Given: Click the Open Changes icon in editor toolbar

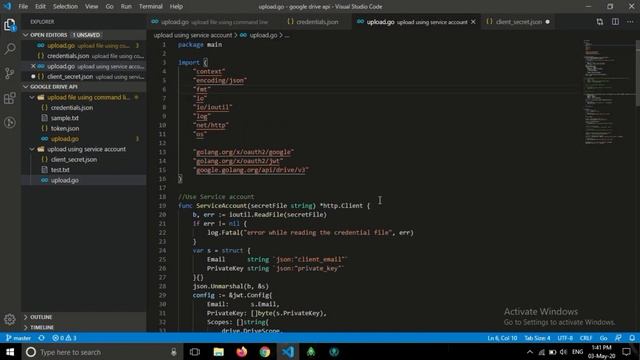Looking at the screenshot, I should pyautogui.click(x=600, y=22).
